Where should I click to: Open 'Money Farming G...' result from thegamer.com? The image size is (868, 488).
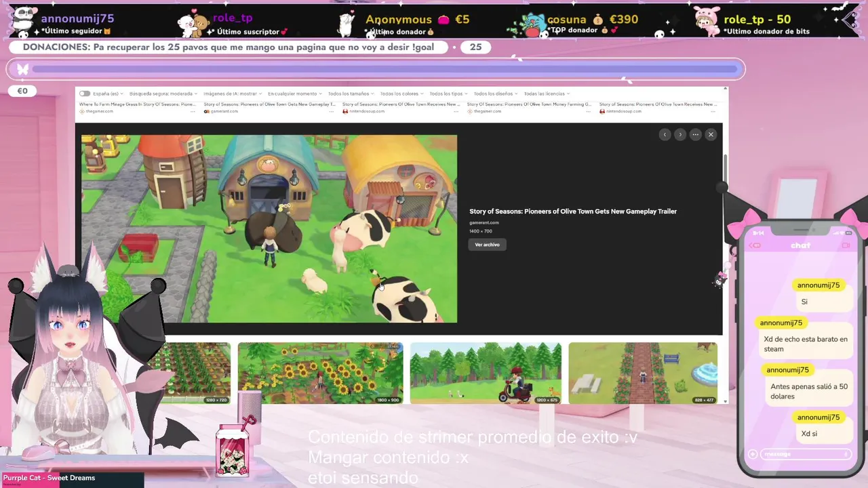click(530, 104)
